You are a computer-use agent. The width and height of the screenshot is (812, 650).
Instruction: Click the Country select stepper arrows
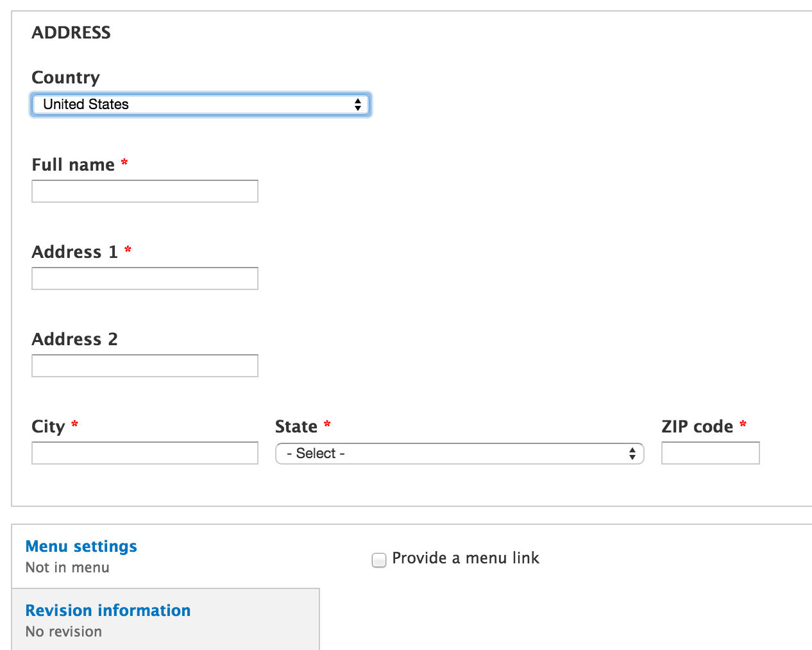pos(358,104)
